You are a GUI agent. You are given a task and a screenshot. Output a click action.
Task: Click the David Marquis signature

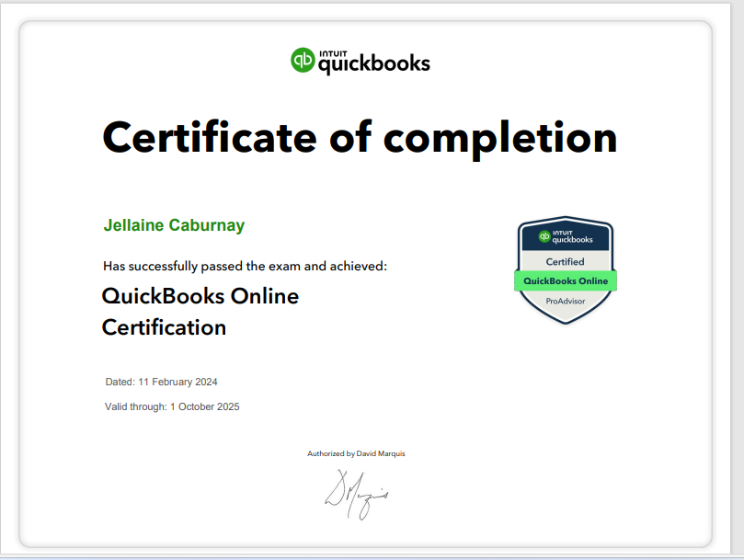coord(356,495)
